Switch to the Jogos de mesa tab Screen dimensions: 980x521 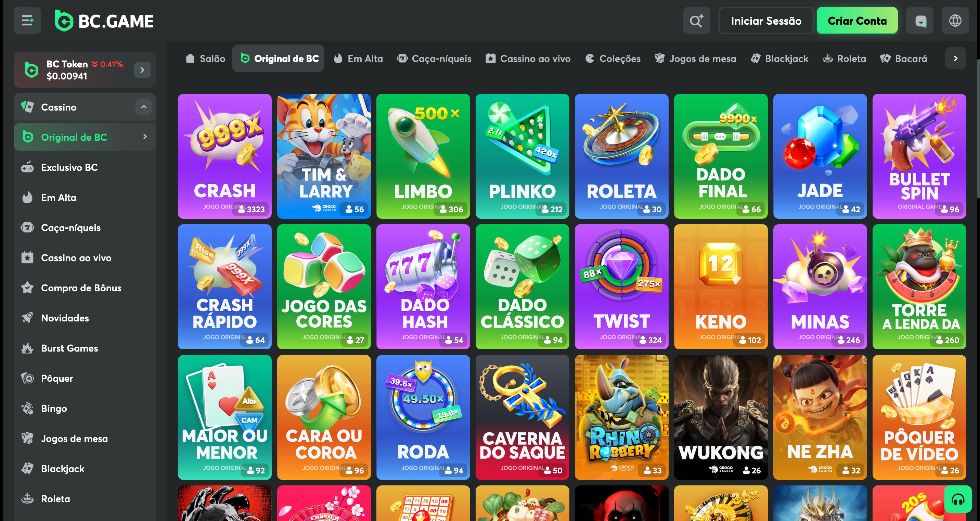[695, 58]
